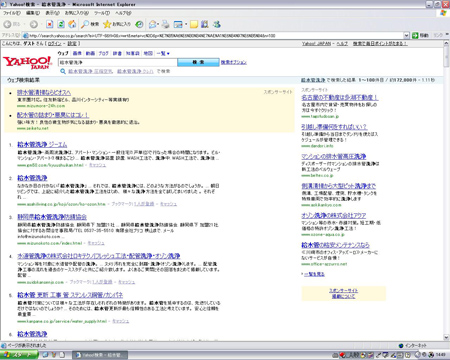This screenshot has width=450, height=360.
Task: Stop loading with the red X icon
Action: click(50, 24)
